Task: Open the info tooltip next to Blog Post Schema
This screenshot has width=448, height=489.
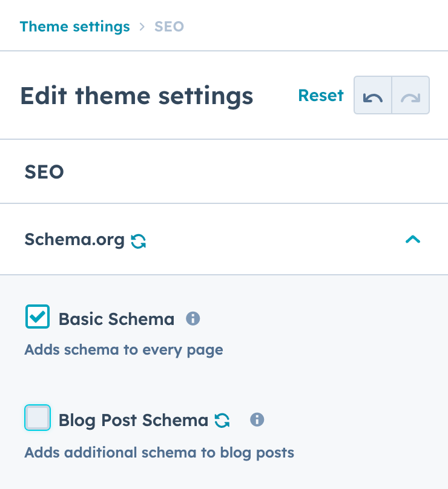Action: (257, 419)
